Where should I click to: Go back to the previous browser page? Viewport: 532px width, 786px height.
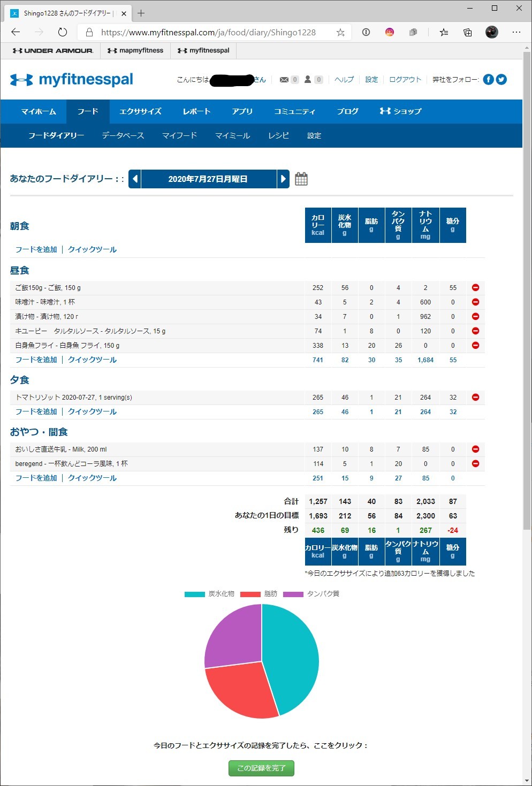click(16, 32)
